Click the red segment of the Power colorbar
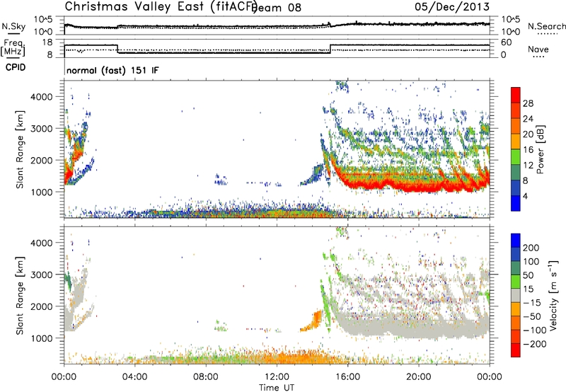 point(516,95)
